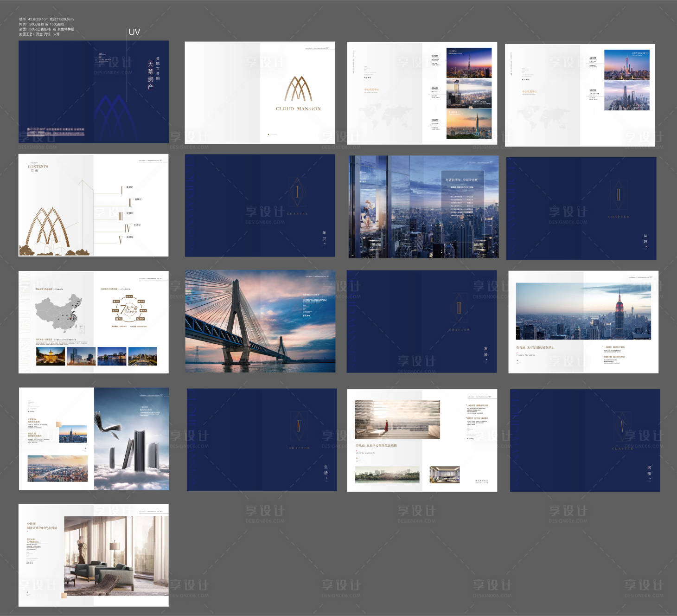Click Roman numeral I in the contents list
The width and height of the screenshot is (677, 616).
point(122,189)
